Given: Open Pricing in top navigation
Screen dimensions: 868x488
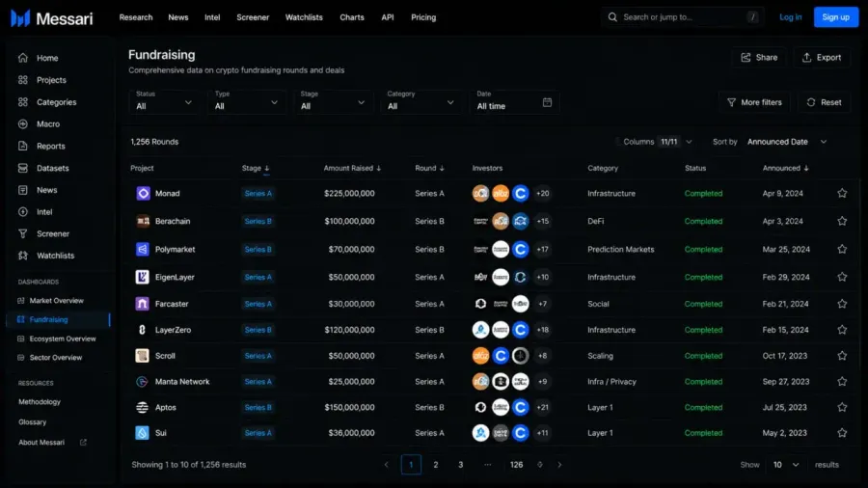Looking at the screenshot, I should (423, 17).
